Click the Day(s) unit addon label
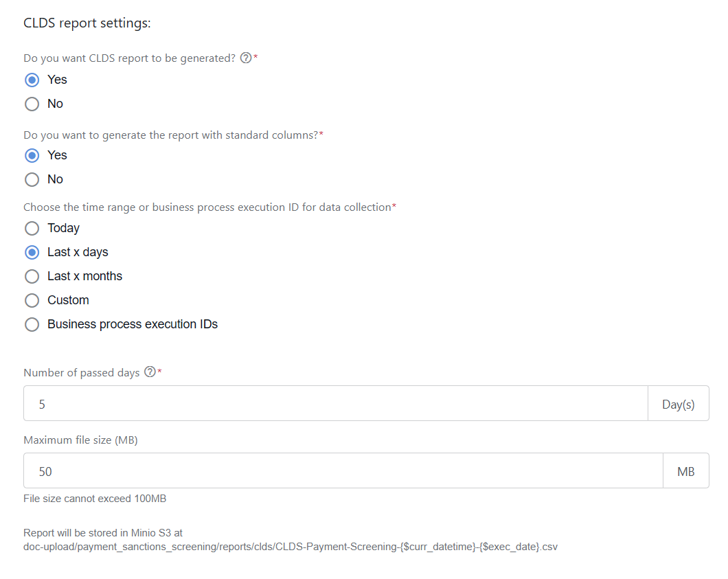The width and height of the screenshot is (728, 579). pyautogui.click(x=679, y=403)
